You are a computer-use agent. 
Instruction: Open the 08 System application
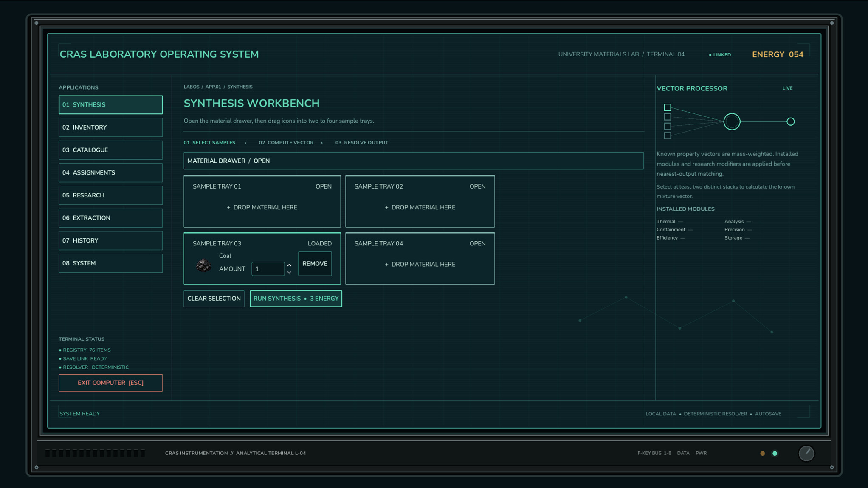click(110, 263)
